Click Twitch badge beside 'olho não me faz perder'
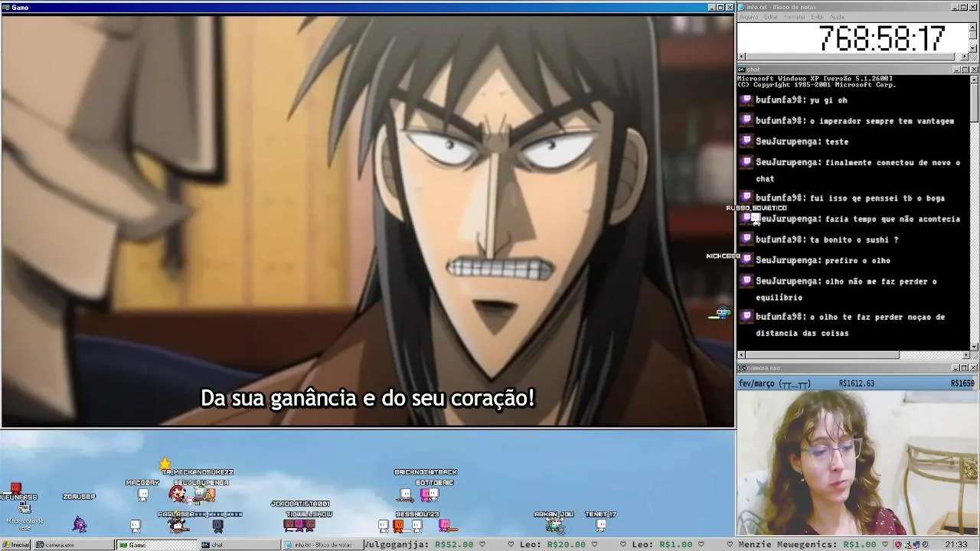The height and width of the screenshot is (551, 980). pos(747,280)
